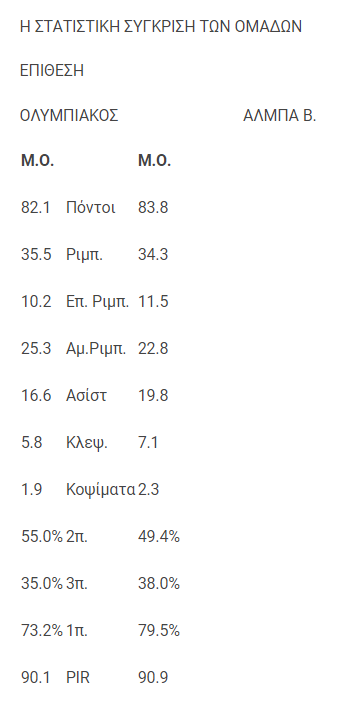Click the Ασίστ row label
Image resolution: width=364 pixels, height=719 pixels.
click(86, 395)
